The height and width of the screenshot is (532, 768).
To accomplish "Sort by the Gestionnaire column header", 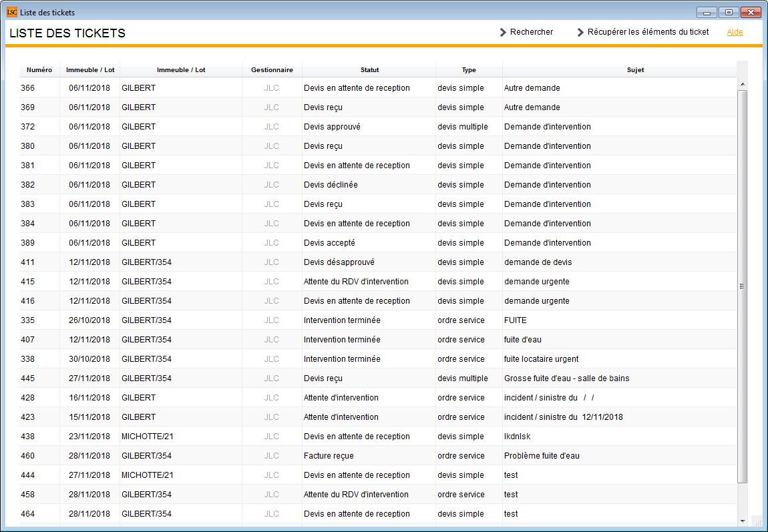I will click(x=272, y=70).
